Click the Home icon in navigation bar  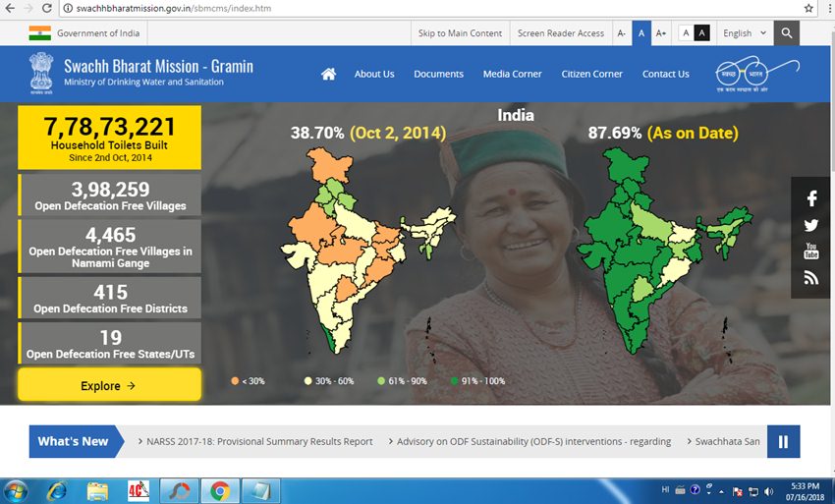click(328, 74)
